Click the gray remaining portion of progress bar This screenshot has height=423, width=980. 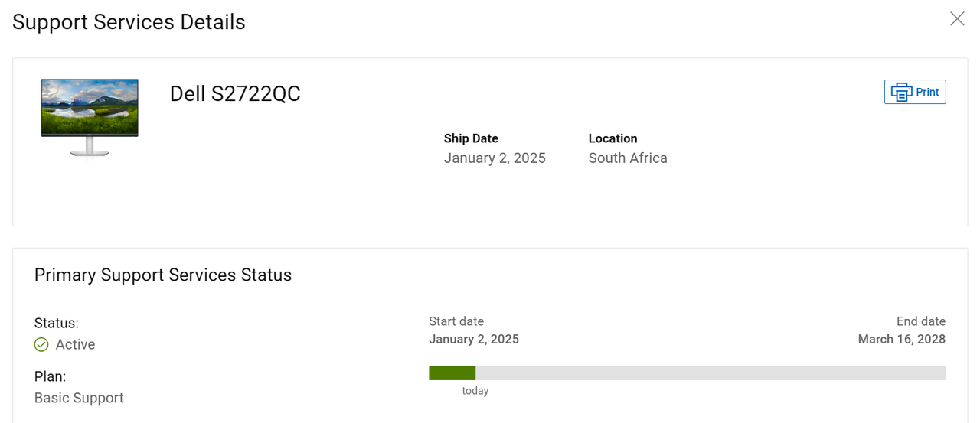click(710, 373)
